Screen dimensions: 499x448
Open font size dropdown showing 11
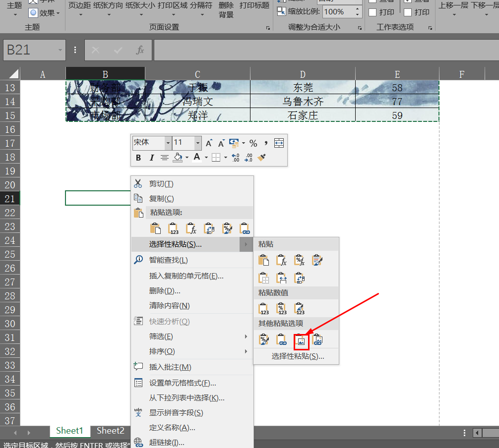pyautogui.click(x=198, y=143)
